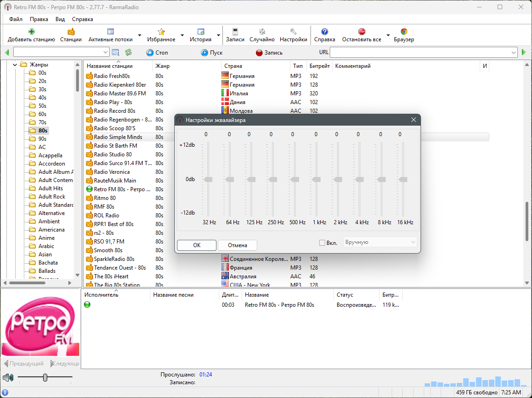Open the Остановить все dropdown arrow
This screenshot has height=398, width=532.
pyautogui.click(x=388, y=35)
